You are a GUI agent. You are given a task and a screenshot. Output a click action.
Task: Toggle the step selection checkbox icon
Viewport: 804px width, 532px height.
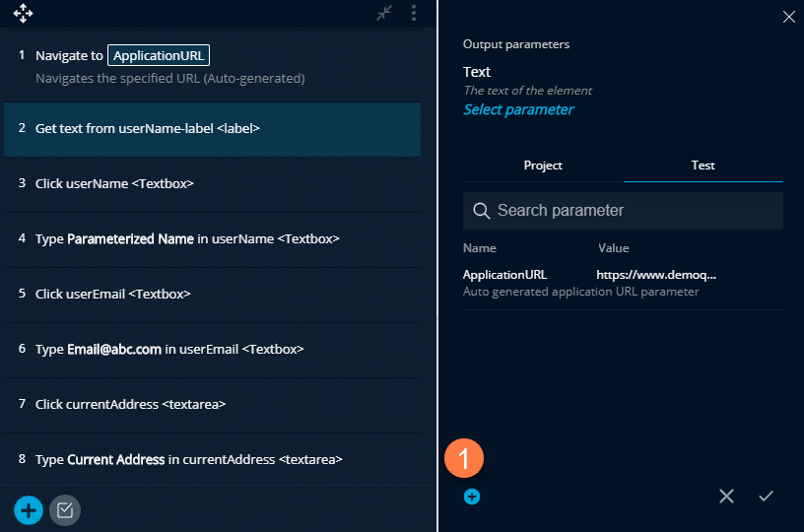pos(65,509)
